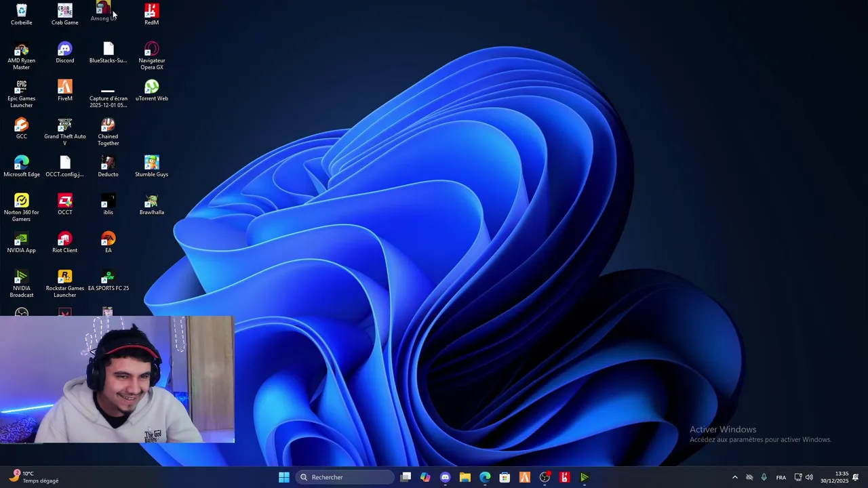Open Copilot from the taskbar
The height and width of the screenshot is (488, 868).
click(x=425, y=477)
